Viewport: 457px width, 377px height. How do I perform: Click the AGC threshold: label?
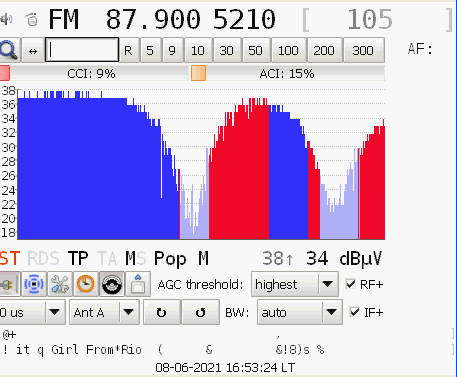click(200, 285)
